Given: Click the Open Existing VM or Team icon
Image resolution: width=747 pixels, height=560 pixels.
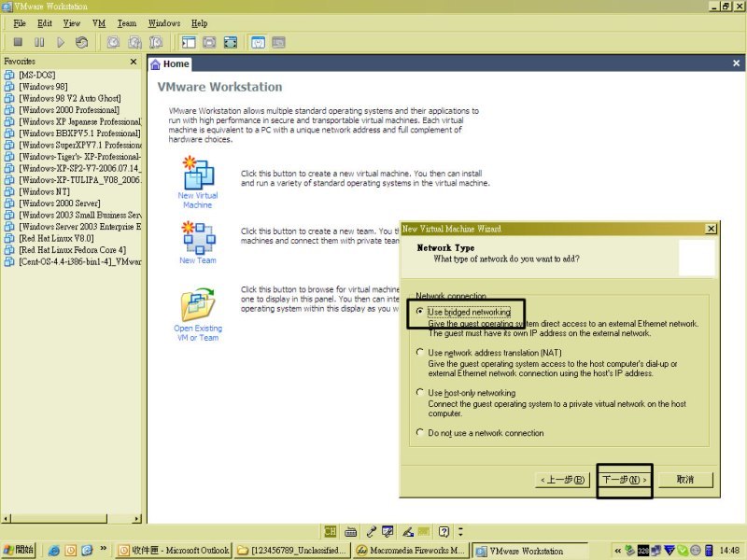Looking at the screenshot, I should [198, 305].
